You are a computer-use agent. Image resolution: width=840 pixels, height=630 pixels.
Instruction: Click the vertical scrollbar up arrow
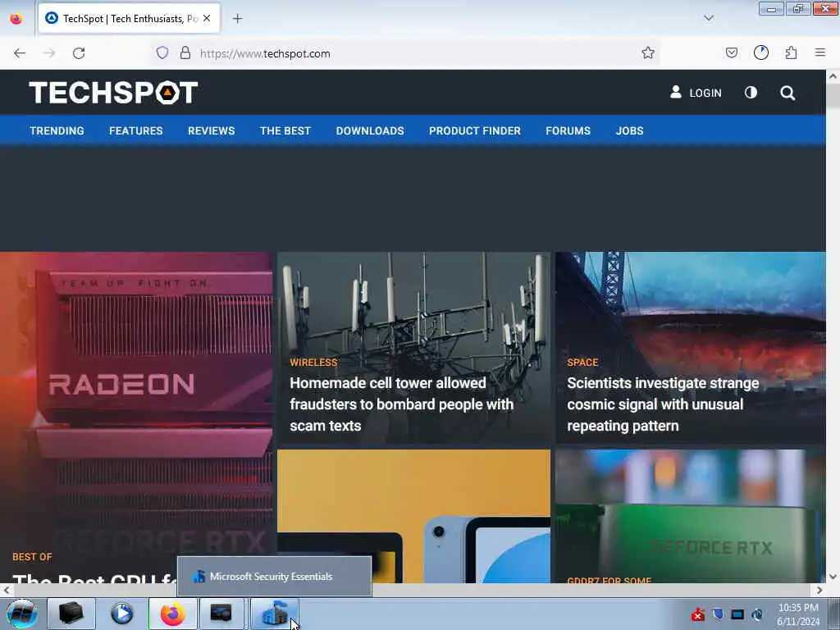[833, 76]
